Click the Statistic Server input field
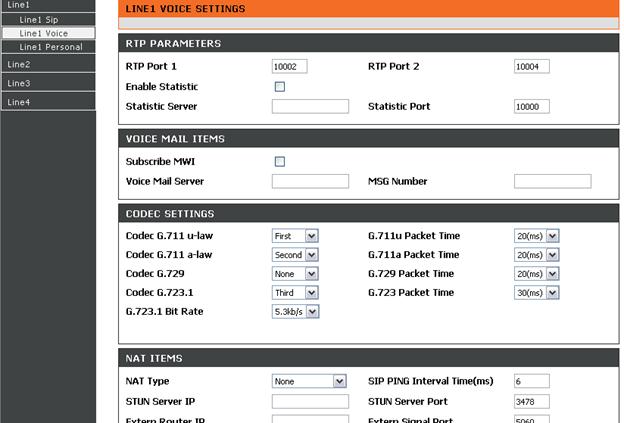The height and width of the screenshot is (423, 624). tap(310, 106)
